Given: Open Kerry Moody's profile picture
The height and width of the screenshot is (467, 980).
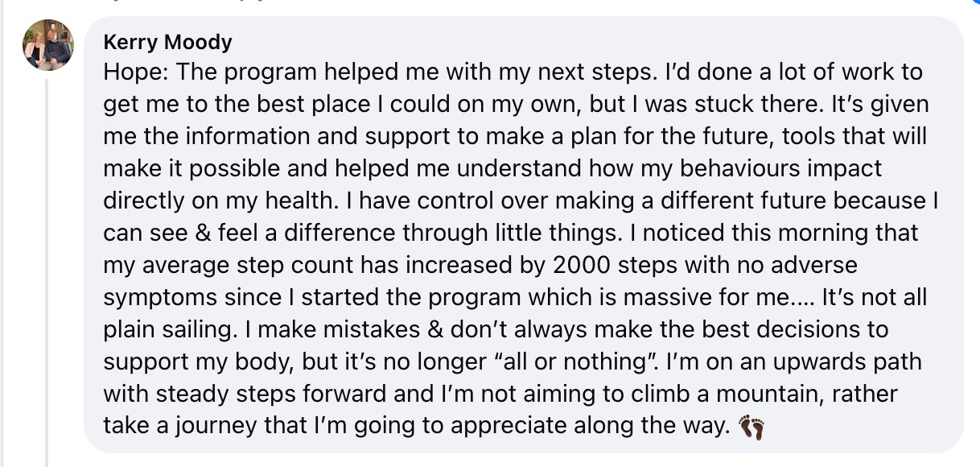Looking at the screenshot, I should pyautogui.click(x=48, y=45).
